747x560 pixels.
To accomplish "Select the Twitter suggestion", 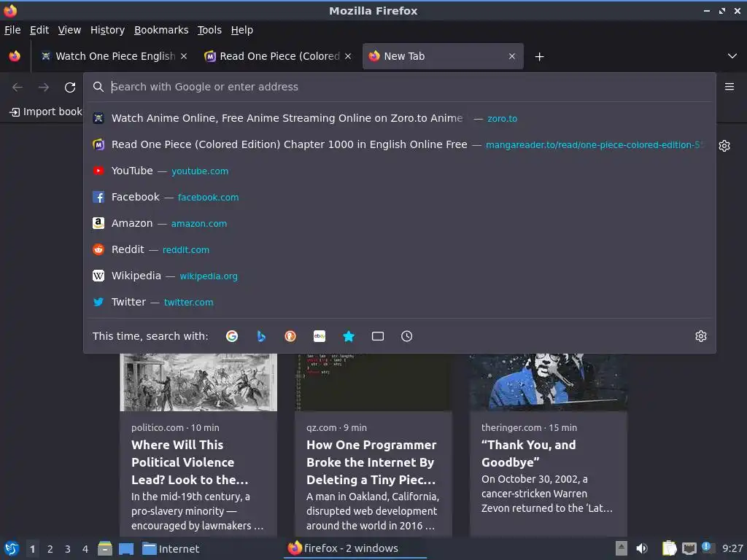I will tap(399, 302).
